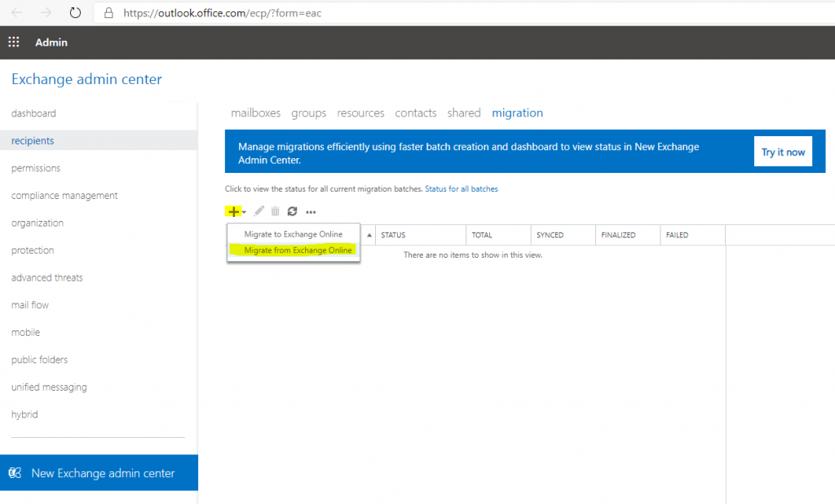This screenshot has width=835, height=504.
Task: Click the 'Manage migrations efficiently' banner text
Action: click(469, 153)
